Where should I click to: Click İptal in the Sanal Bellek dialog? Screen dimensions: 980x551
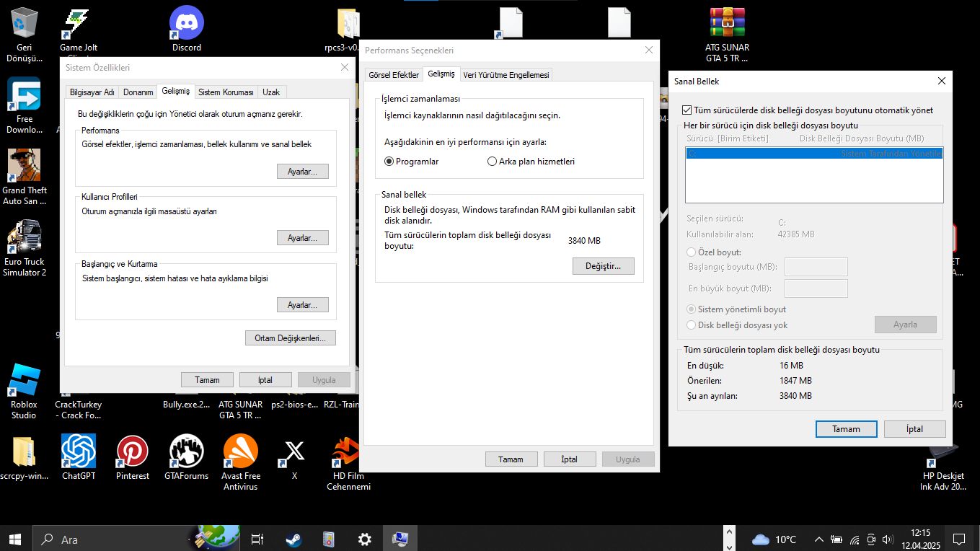pyautogui.click(x=915, y=429)
